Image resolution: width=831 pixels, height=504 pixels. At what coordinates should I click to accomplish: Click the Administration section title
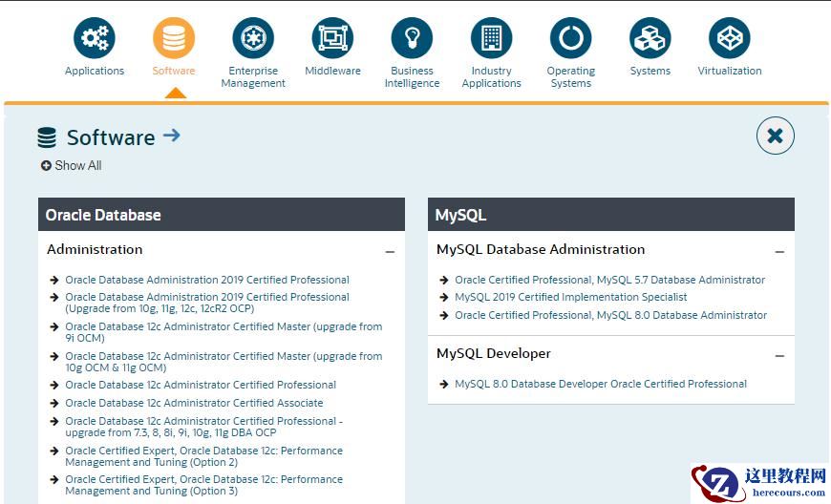(x=95, y=249)
